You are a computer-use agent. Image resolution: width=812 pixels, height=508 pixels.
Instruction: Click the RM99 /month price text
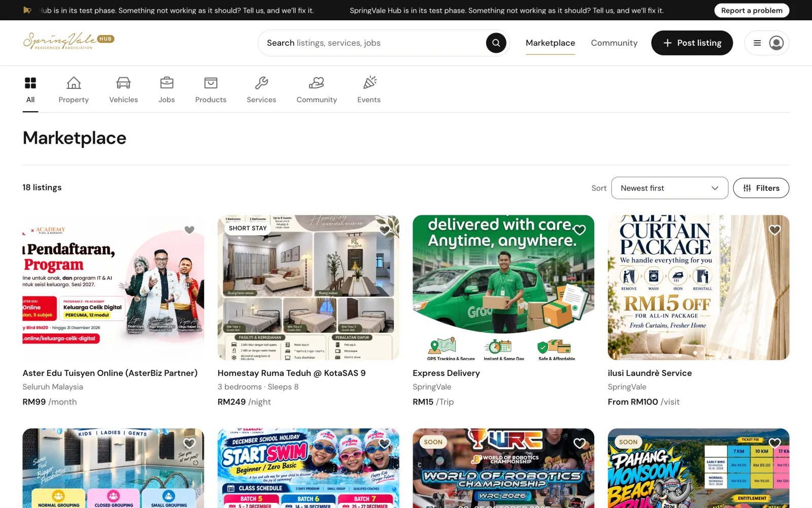point(50,402)
